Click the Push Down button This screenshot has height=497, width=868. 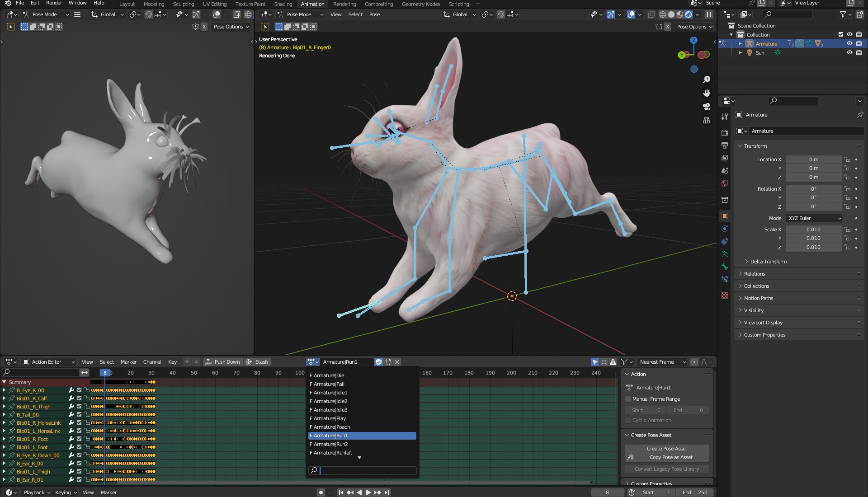coord(223,362)
